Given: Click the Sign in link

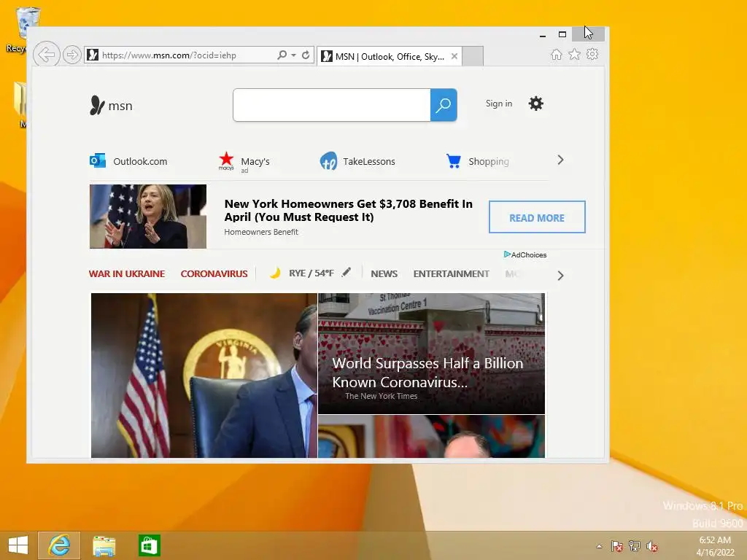Looking at the screenshot, I should point(499,104).
